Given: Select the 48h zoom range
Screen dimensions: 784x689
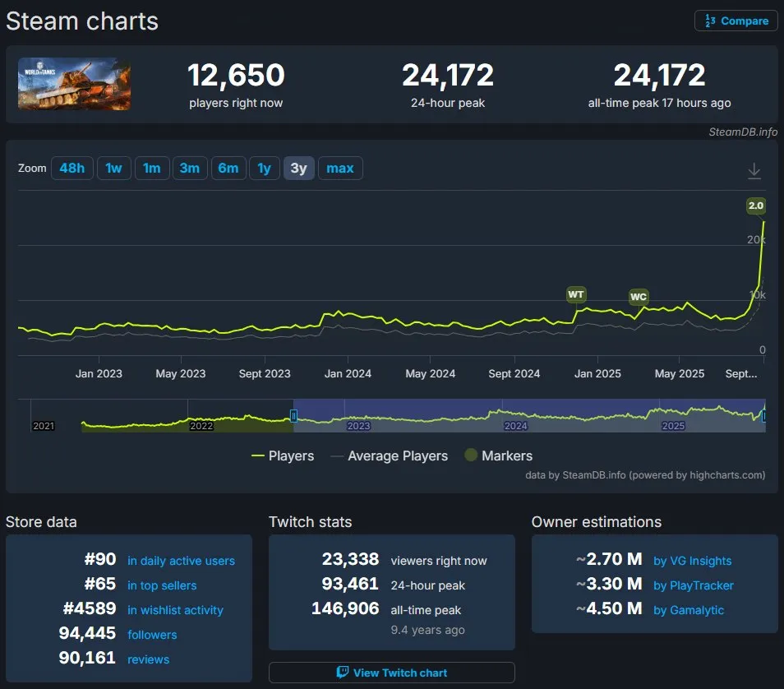Looking at the screenshot, I should (x=71, y=168).
